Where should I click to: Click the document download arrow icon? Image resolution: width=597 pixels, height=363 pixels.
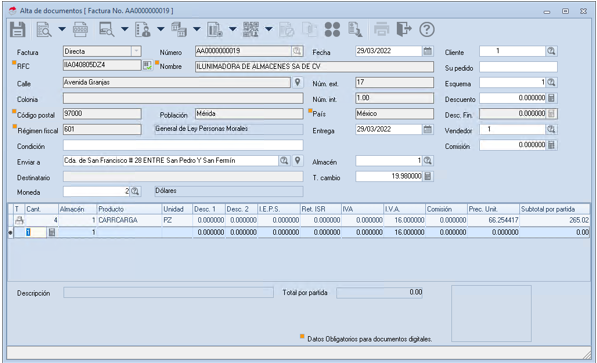355,29
